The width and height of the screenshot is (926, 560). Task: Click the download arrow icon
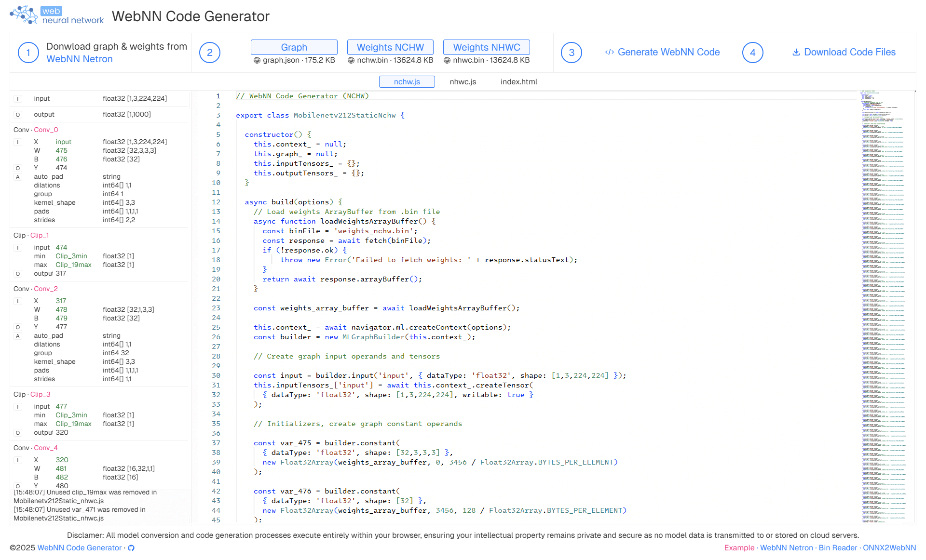(796, 52)
